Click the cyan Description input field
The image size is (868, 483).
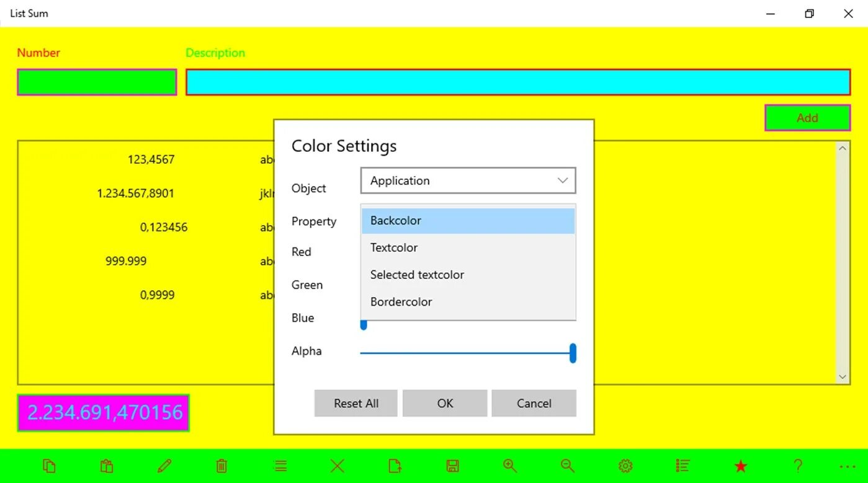[518, 82]
